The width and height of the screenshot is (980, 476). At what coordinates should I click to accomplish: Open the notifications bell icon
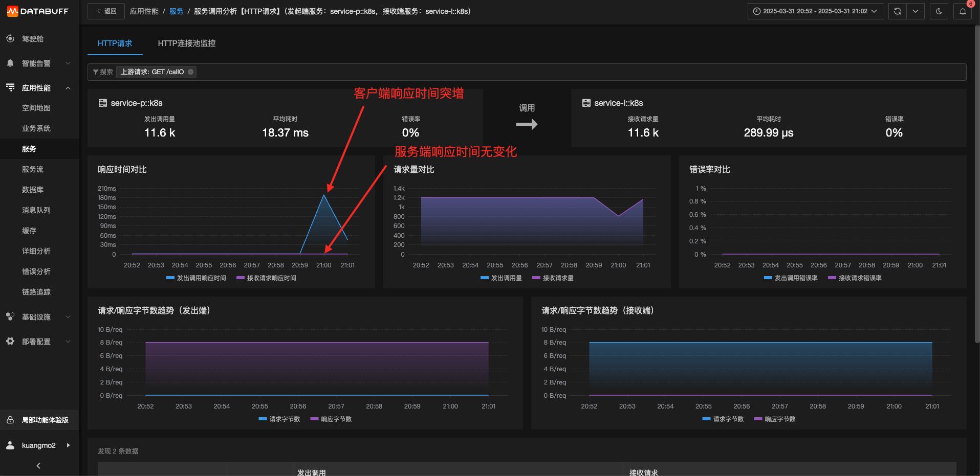963,11
